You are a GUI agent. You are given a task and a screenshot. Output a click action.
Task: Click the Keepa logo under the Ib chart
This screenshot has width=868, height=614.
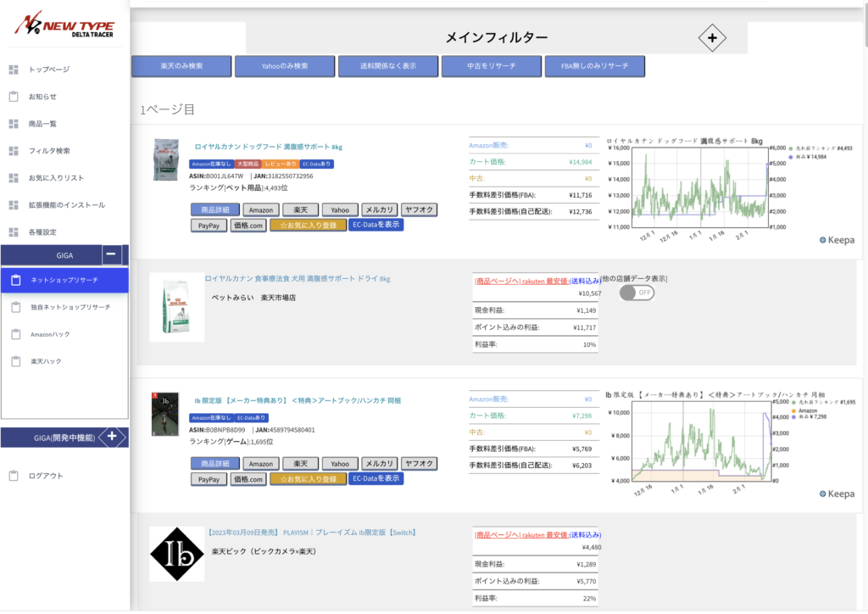pos(837,494)
